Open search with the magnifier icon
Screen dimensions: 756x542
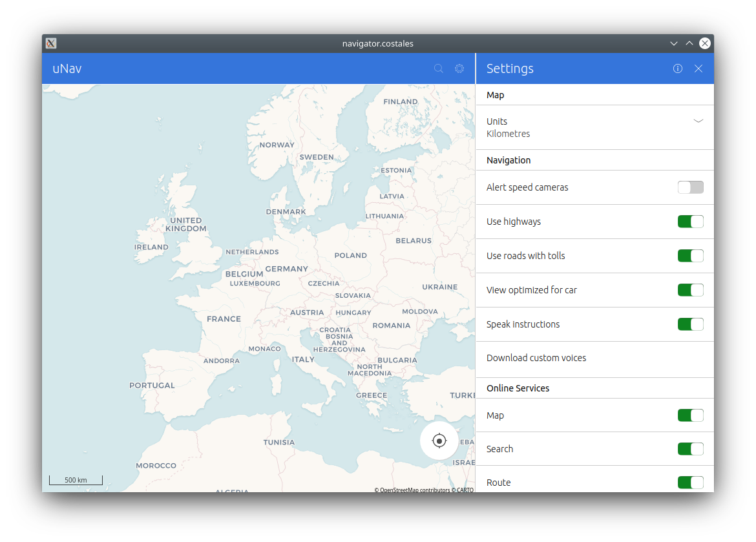coord(438,68)
